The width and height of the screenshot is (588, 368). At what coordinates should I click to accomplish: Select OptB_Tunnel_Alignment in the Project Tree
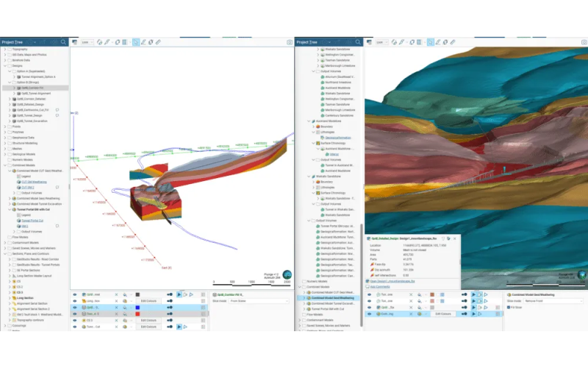point(35,93)
